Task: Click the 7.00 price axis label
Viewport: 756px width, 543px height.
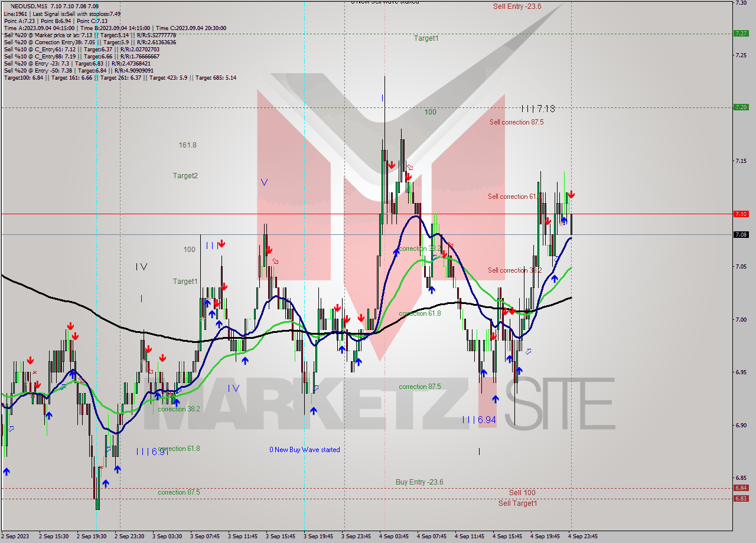Action: point(741,319)
